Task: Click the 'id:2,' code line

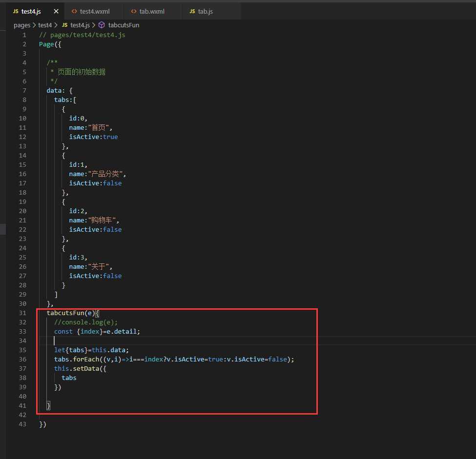Action: [x=78, y=211]
